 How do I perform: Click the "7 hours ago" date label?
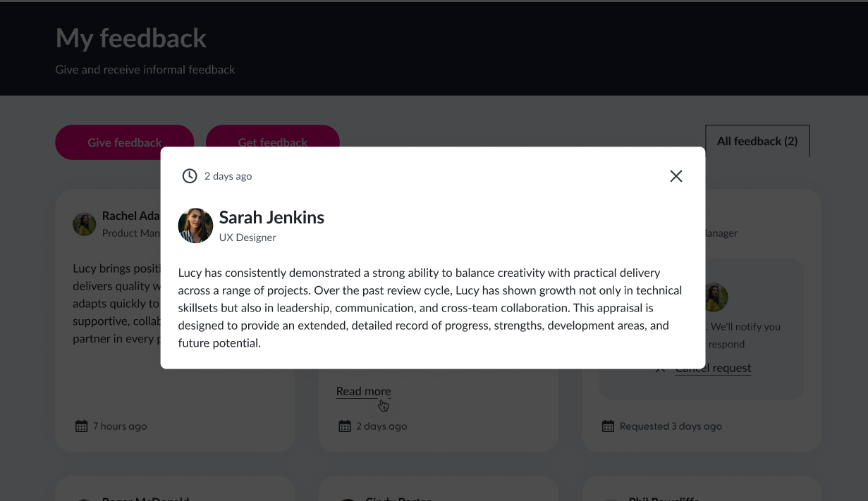pyautogui.click(x=120, y=426)
